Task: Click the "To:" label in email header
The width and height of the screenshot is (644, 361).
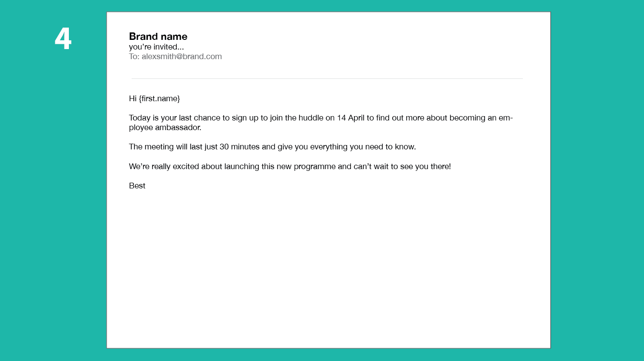Action: pos(134,57)
